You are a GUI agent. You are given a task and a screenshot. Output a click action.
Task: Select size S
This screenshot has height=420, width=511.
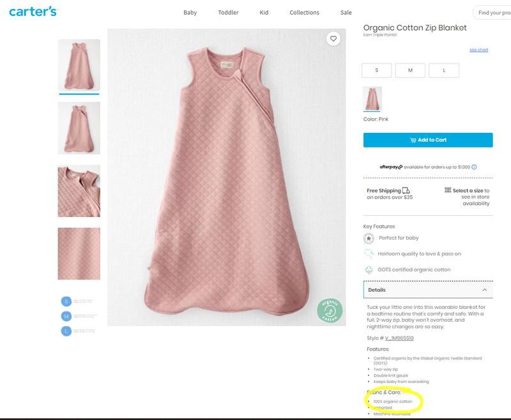[x=376, y=70]
